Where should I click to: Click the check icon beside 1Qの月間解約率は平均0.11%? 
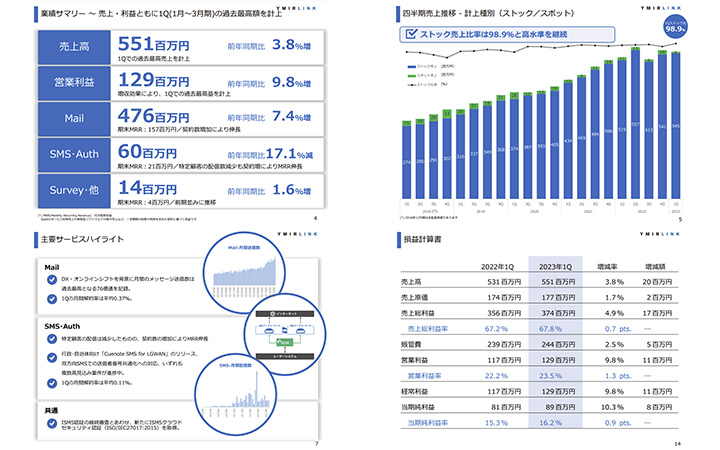pos(52,383)
